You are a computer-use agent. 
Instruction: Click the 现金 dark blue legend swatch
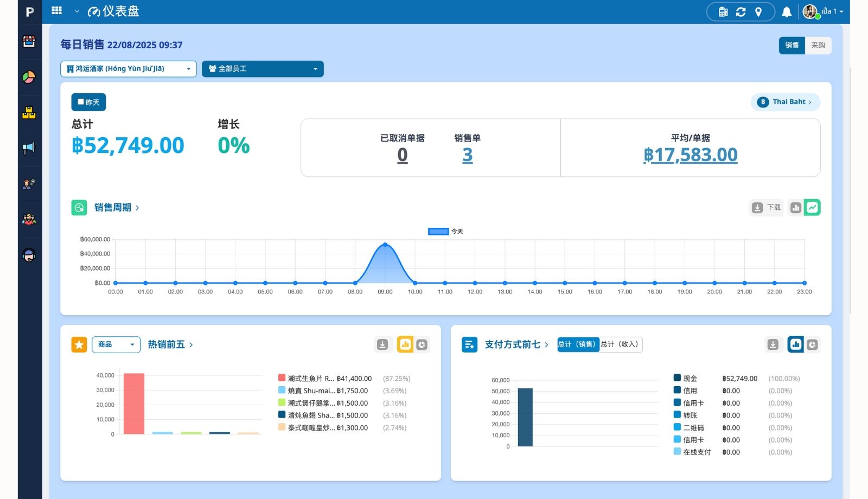(677, 378)
